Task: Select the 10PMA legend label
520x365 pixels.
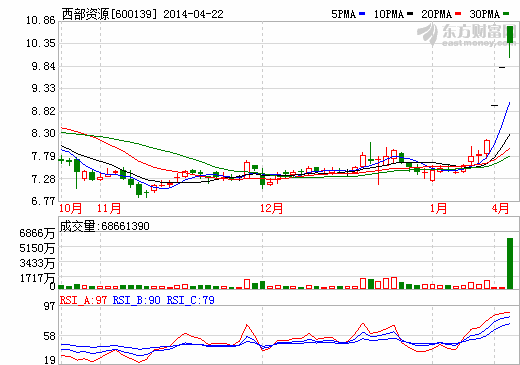Action: click(x=389, y=14)
